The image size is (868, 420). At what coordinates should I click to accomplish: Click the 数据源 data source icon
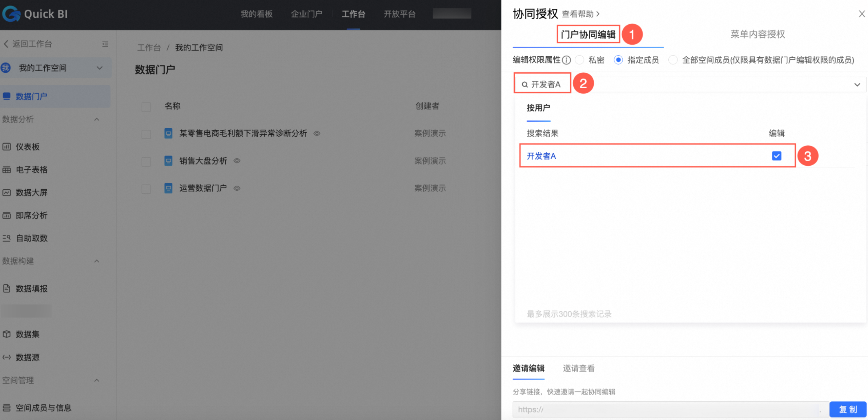pos(7,357)
